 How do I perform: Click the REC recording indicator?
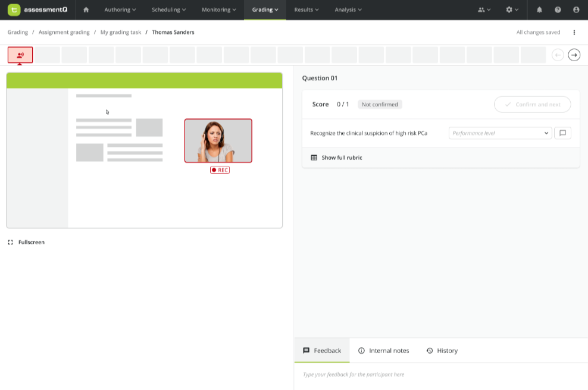tap(220, 170)
